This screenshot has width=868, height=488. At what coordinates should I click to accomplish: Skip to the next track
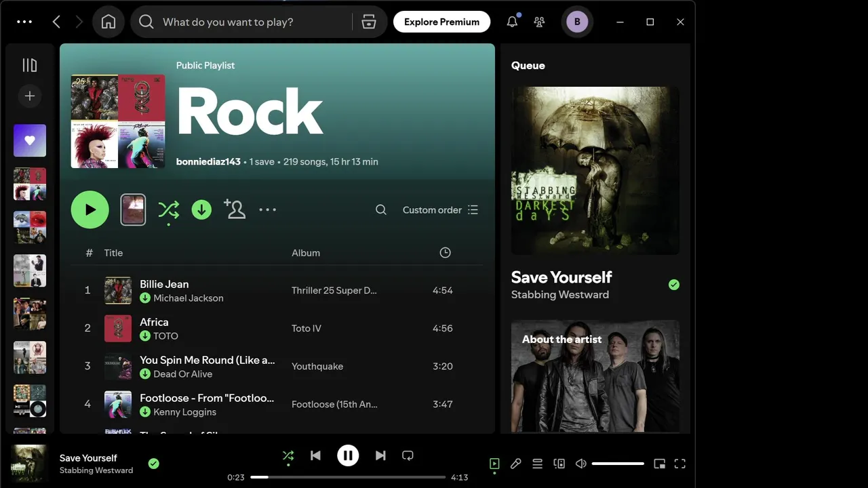coord(380,455)
